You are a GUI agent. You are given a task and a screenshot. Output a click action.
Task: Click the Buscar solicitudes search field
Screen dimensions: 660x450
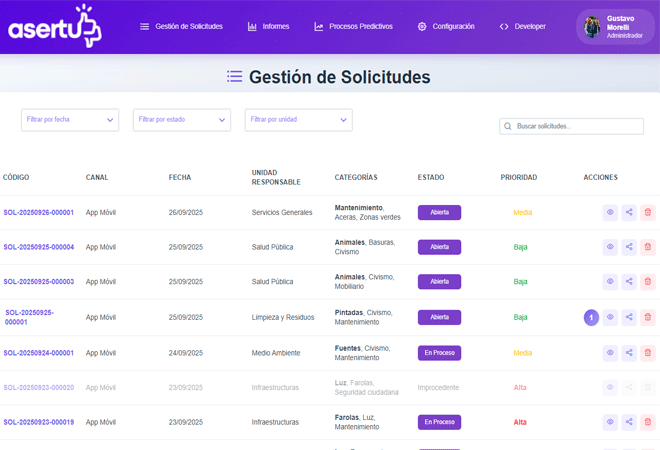[x=577, y=127]
